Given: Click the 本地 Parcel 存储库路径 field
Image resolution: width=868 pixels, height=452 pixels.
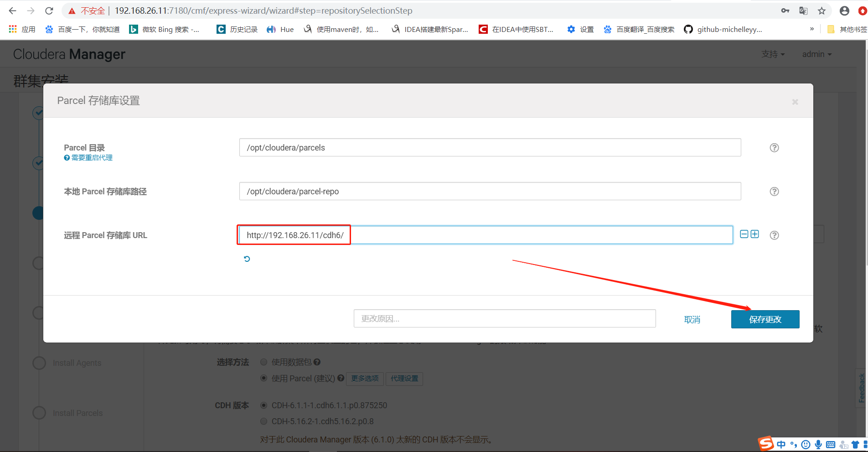Looking at the screenshot, I should (x=490, y=191).
